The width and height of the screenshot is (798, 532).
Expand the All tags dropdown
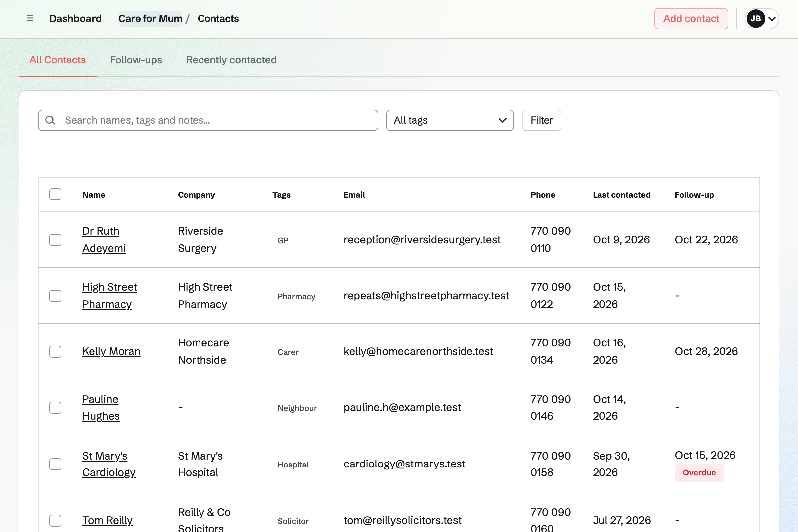(x=450, y=120)
